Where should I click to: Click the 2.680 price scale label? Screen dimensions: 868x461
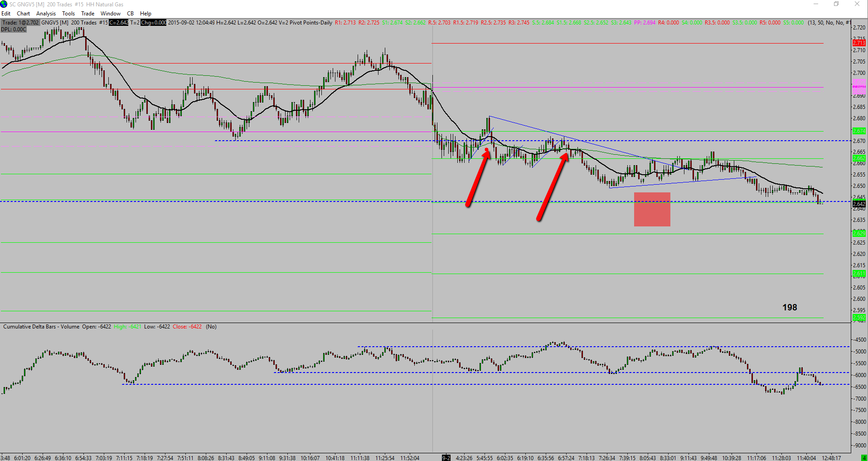pos(859,118)
